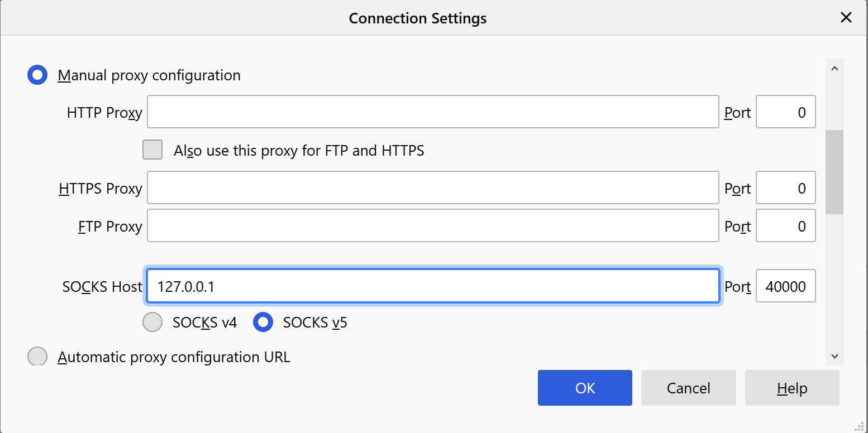868x433 pixels.
Task: Select the SOCKS v4 radio button
Action: tap(152, 322)
